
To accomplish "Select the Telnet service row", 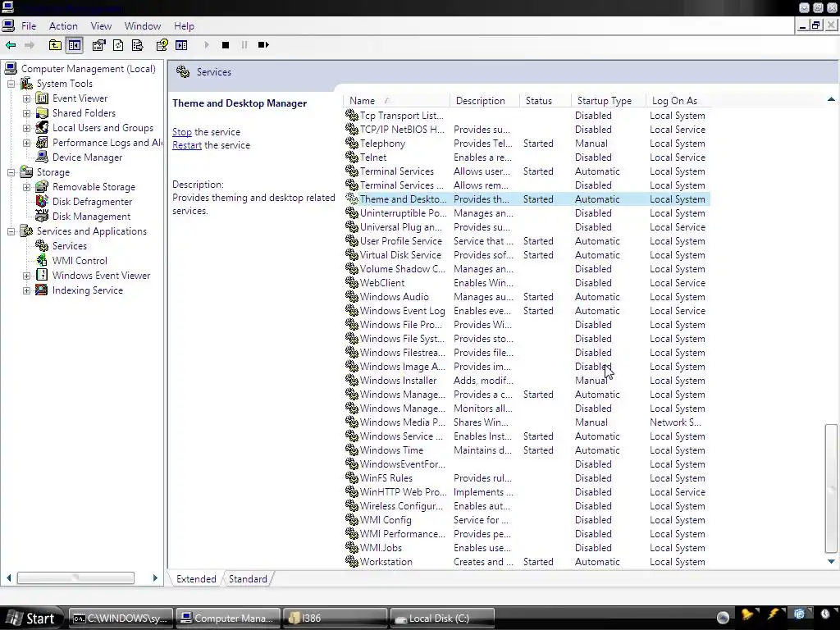I will [x=527, y=157].
